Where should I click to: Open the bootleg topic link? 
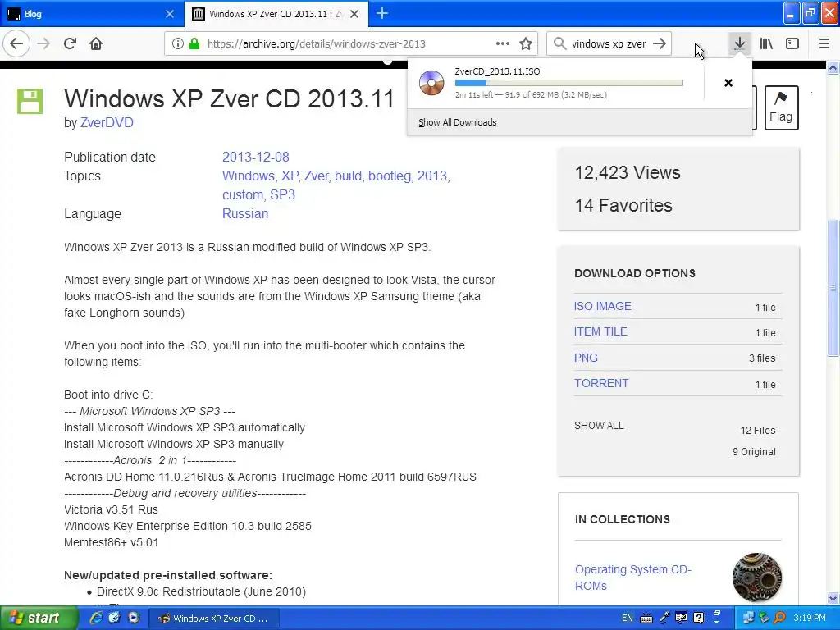[x=390, y=176]
